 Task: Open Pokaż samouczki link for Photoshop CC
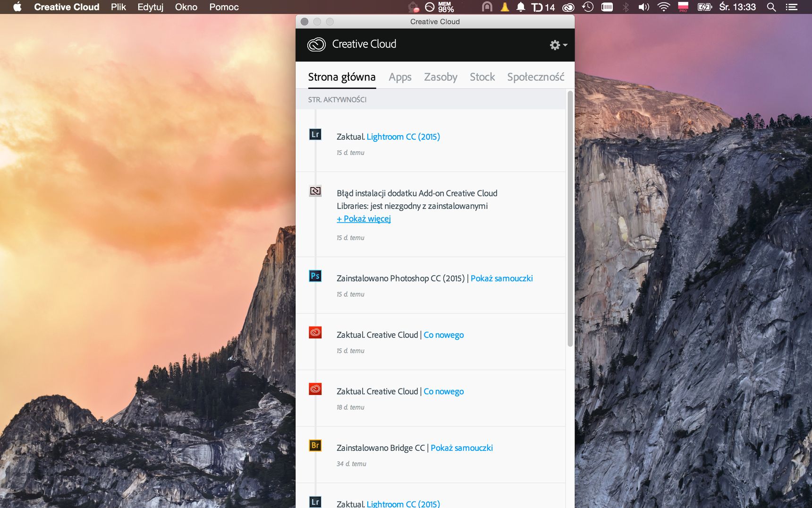(x=501, y=278)
